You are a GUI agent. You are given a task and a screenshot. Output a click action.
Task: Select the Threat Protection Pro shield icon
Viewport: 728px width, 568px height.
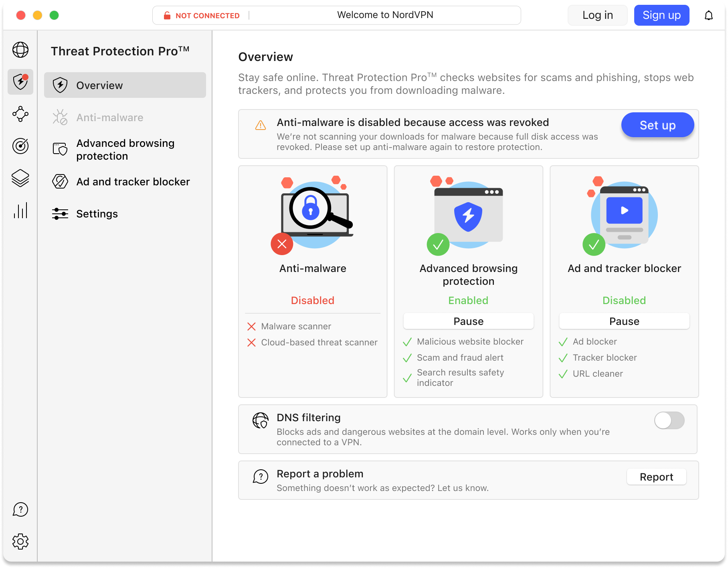(x=20, y=82)
